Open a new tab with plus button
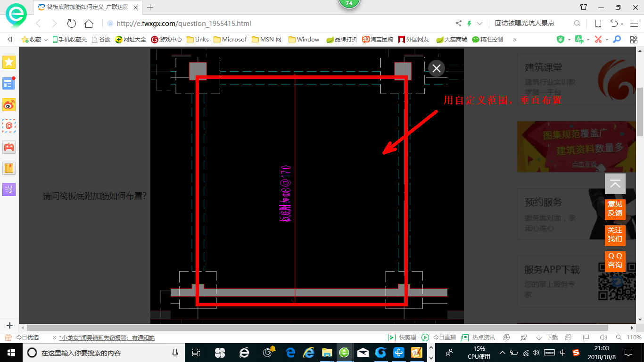Viewport: 644px width, 362px height. (150, 7)
